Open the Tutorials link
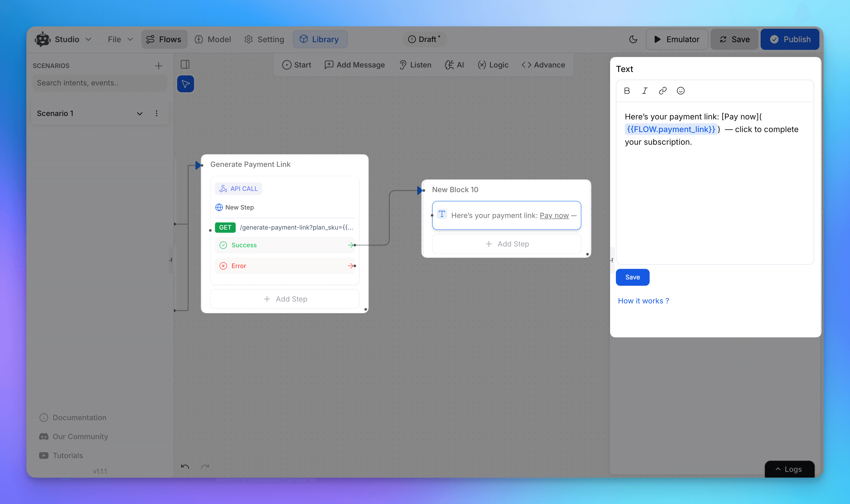 pos(61,455)
